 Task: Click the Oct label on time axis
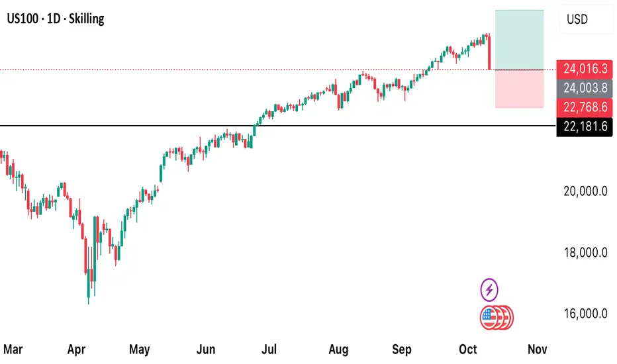[x=469, y=349]
